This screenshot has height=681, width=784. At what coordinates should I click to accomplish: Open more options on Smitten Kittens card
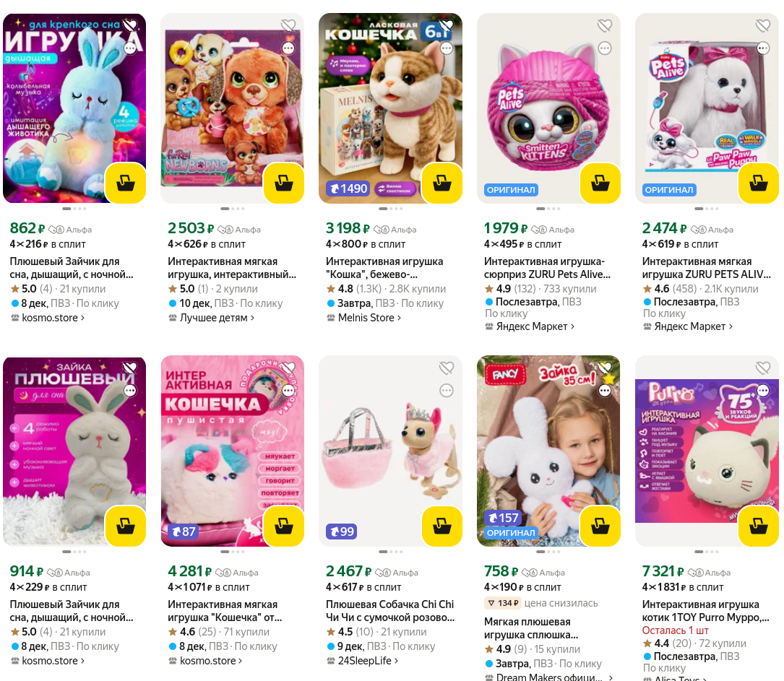coord(605,48)
